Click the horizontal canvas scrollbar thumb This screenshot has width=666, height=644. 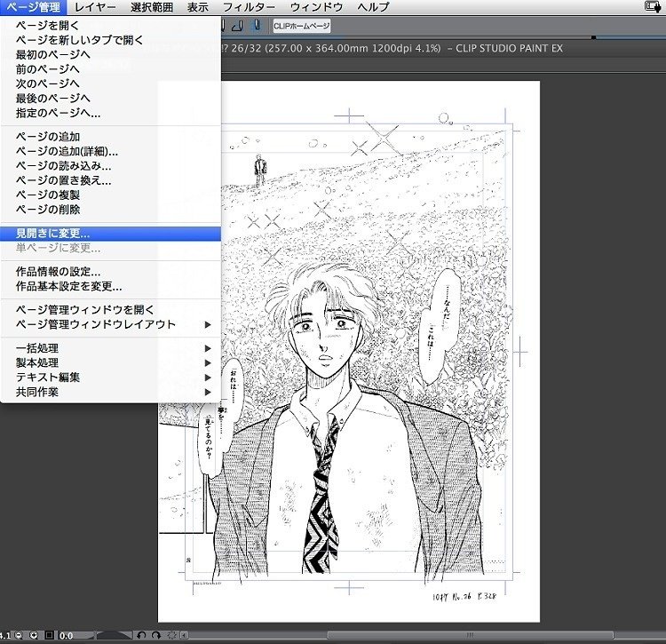[x=470, y=635]
